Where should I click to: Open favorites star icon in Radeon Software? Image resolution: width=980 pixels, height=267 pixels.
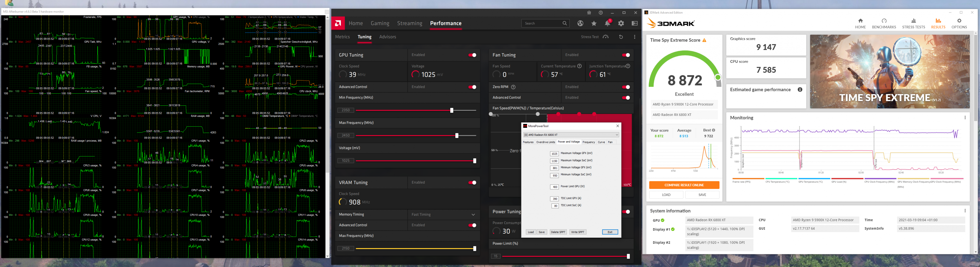[594, 23]
